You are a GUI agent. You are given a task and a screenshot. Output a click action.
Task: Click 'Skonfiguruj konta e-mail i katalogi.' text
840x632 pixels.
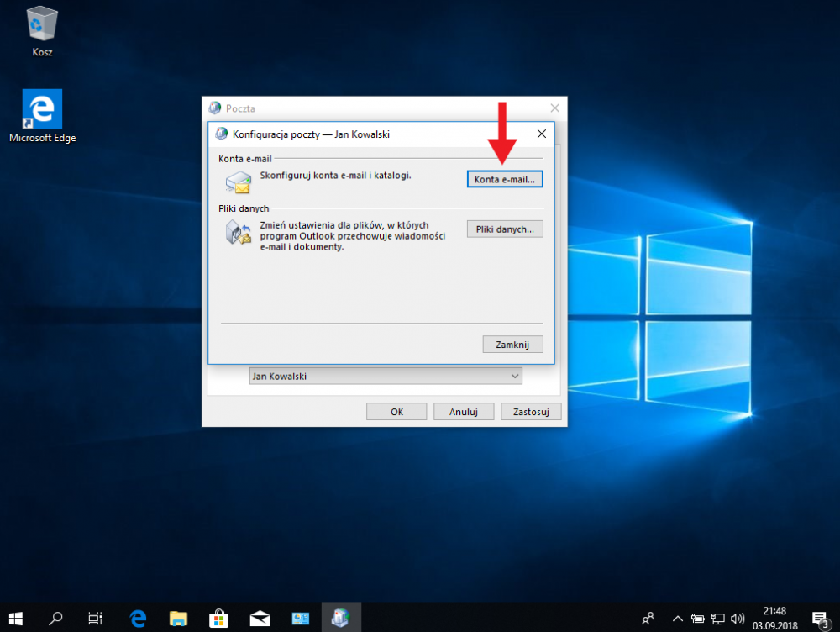pyautogui.click(x=335, y=176)
